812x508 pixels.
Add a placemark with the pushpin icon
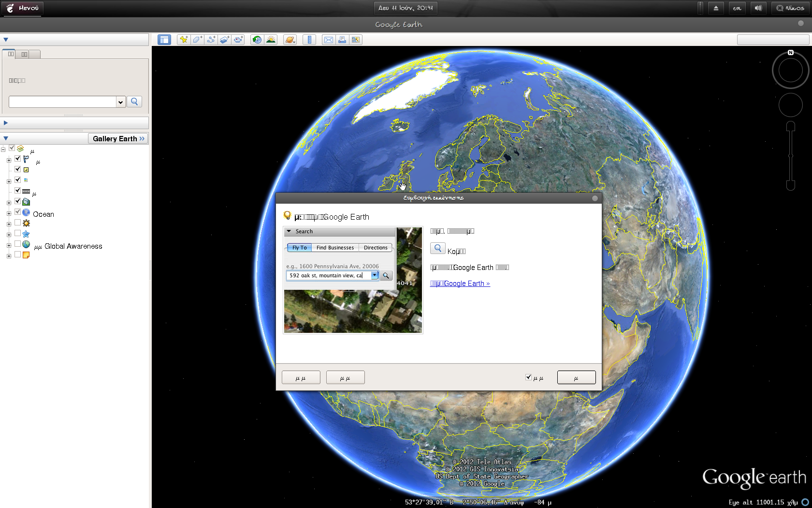184,40
